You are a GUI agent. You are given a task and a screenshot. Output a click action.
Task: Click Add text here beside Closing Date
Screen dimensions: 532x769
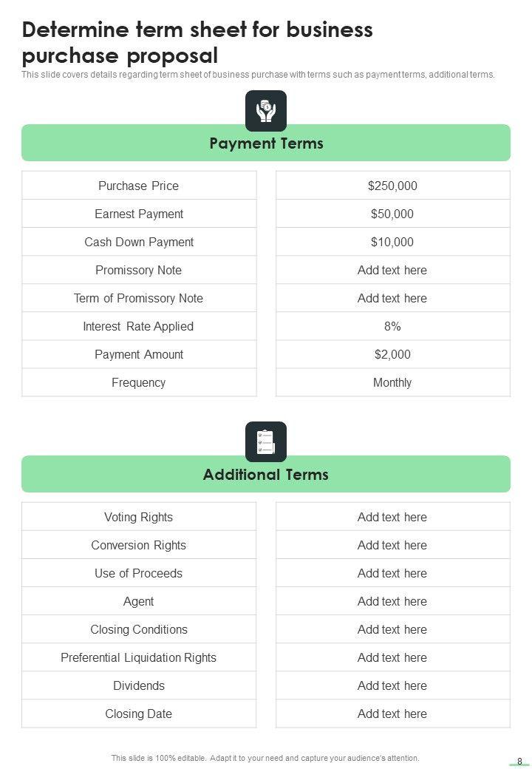(x=392, y=714)
